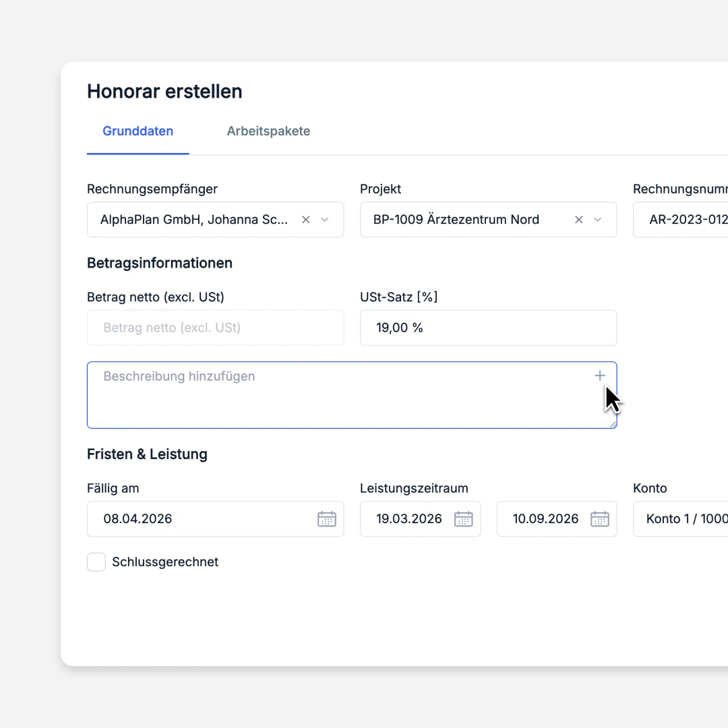This screenshot has width=728, height=728.
Task: Open the Projekt dropdown chevron
Action: pyautogui.click(x=597, y=220)
